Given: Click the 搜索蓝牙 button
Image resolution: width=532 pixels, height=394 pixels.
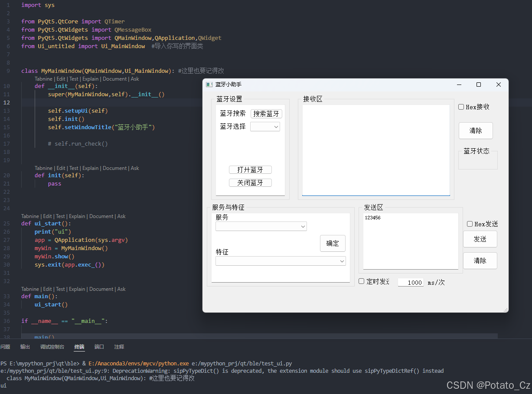Looking at the screenshot, I should pos(266,114).
